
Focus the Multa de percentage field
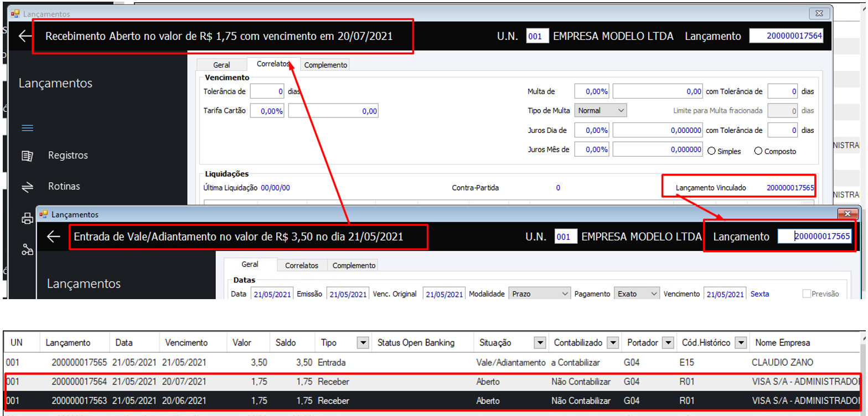pos(592,91)
